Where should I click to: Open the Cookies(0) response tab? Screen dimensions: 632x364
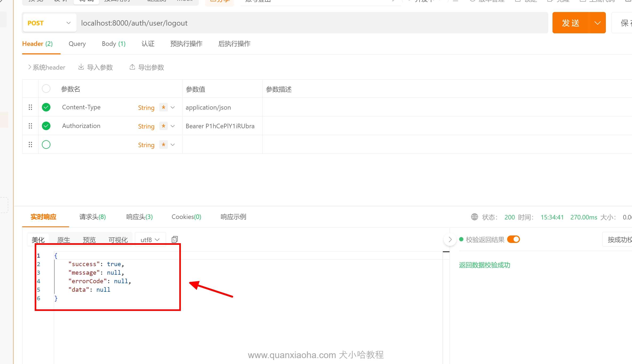click(186, 217)
